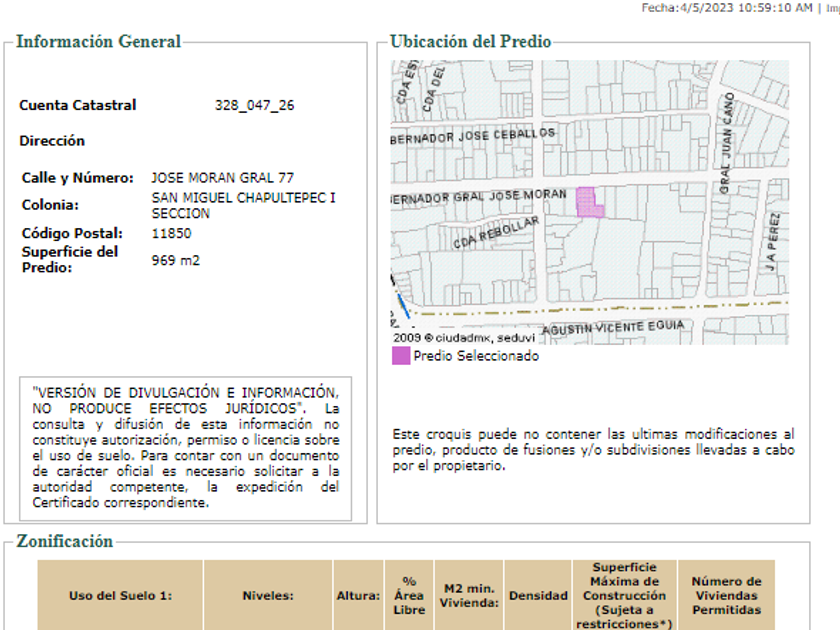840x630 pixels.
Task: Click the 'Número de Viviendas Permitidas' header
Action: pyautogui.click(x=726, y=595)
